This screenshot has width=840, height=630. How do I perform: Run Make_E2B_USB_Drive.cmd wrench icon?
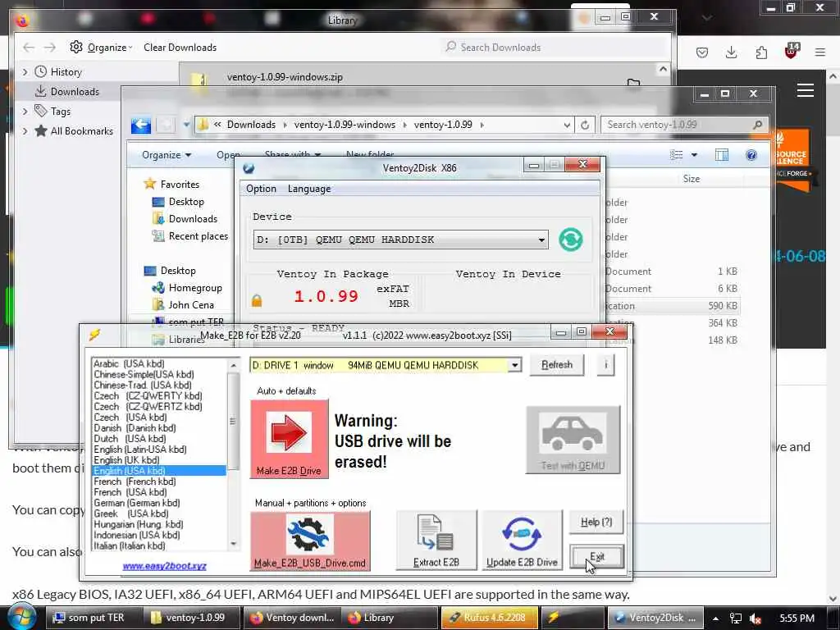pyautogui.click(x=310, y=540)
